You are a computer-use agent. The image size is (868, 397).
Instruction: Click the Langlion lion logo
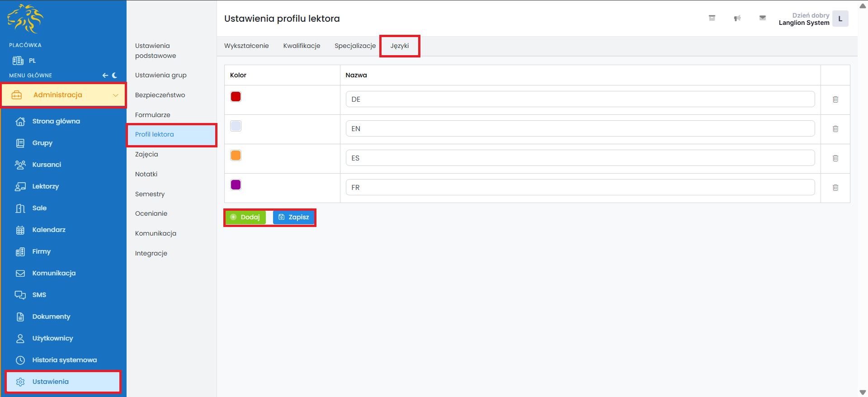tap(25, 19)
